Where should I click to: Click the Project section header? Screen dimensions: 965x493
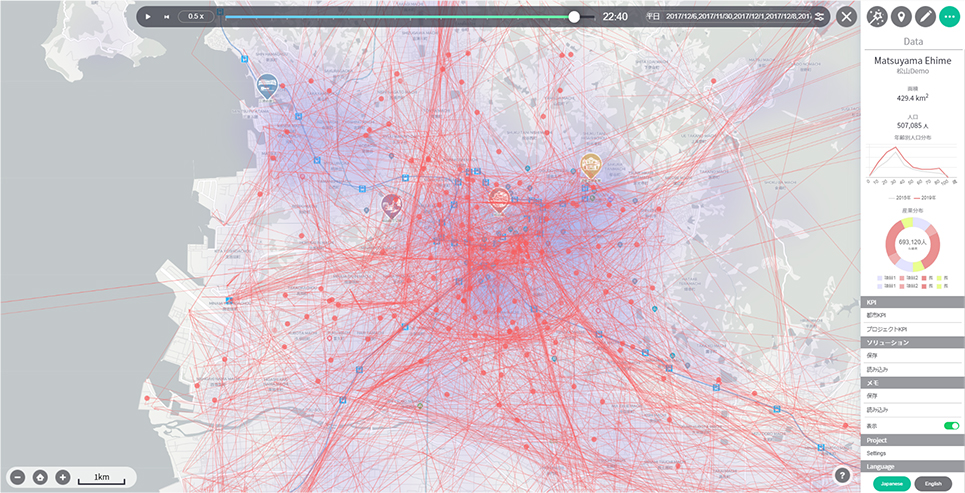click(x=913, y=440)
